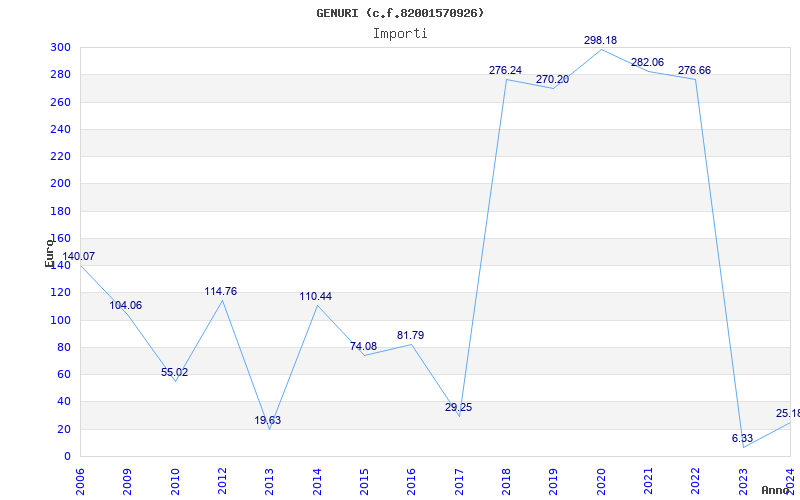Image resolution: width=800 pixels, height=500 pixels.
Task: Select the 282.06 data label
Action: click(x=647, y=62)
